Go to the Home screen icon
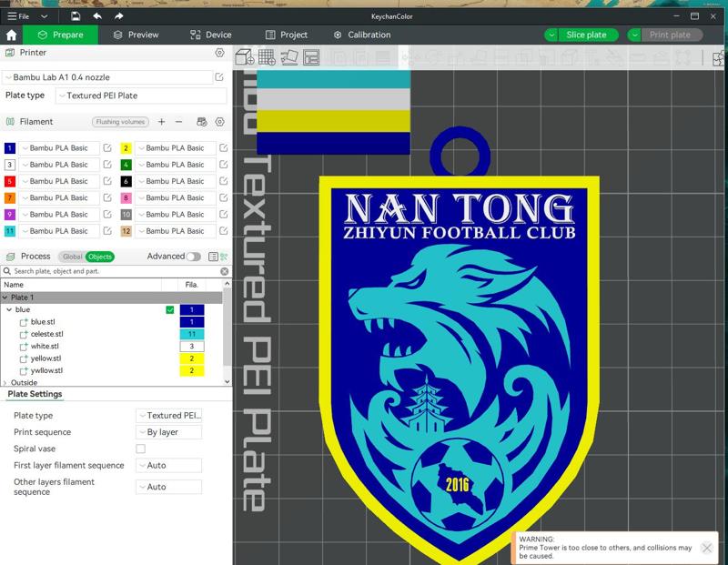The image size is (728, 565). [11, 35]
